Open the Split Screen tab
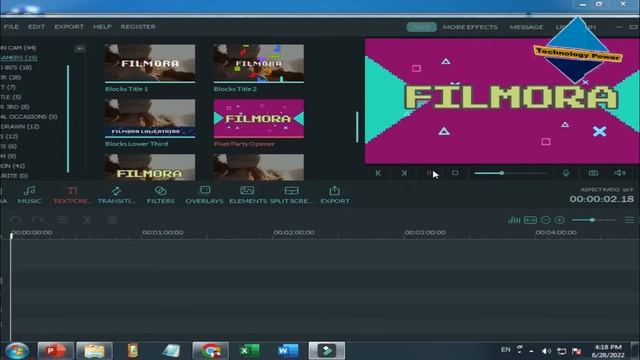640x360 pixels. (291, 195)
